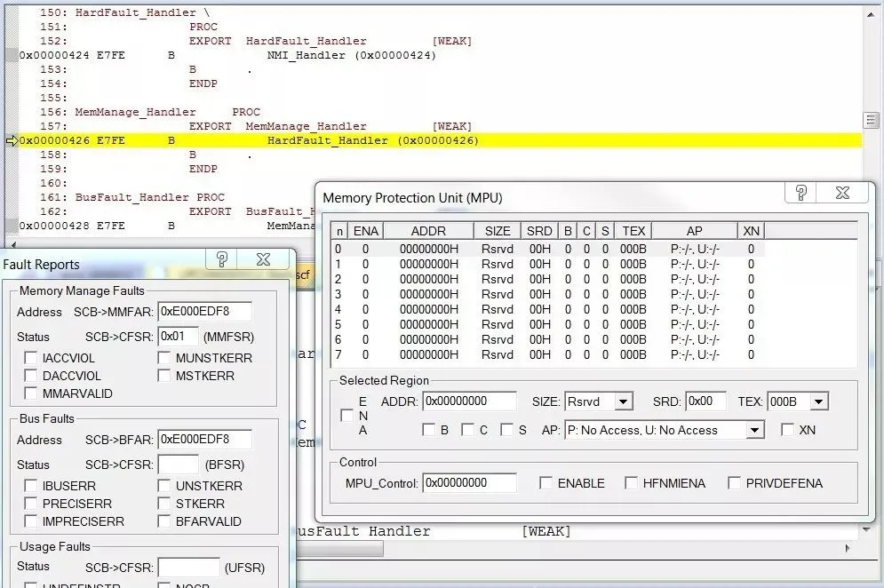
Task: Enable the MPU ENABLE checkbox
Action: click(546, 483)
